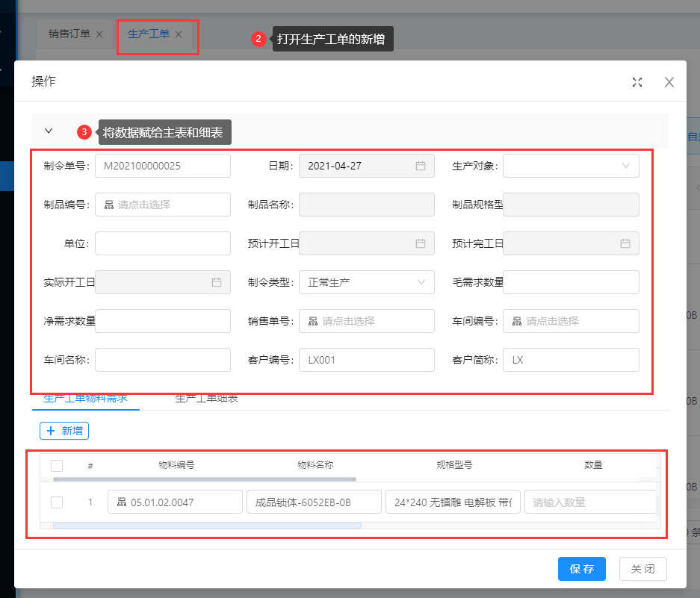Click the fullscreen expand icon in dialog header

pos(637,82)
